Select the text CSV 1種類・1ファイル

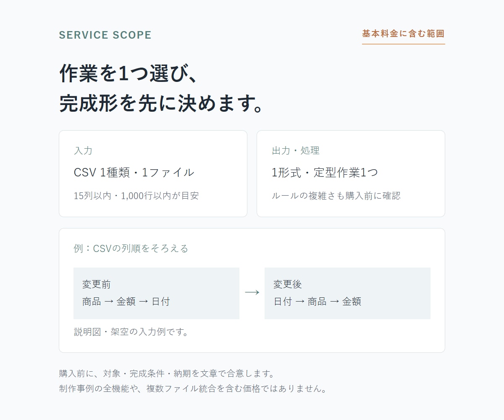[134, 172]
